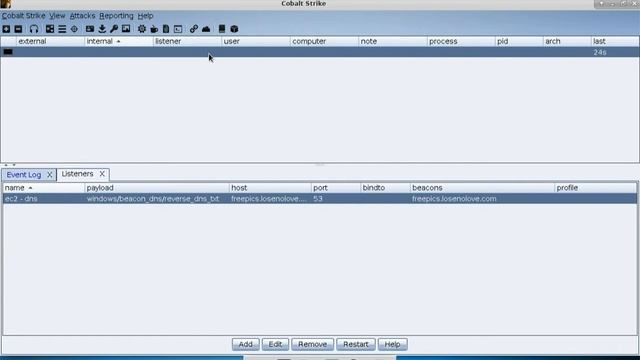Sort sessions by the last column
Screen dimensions: 640x360
pos(615,41)
